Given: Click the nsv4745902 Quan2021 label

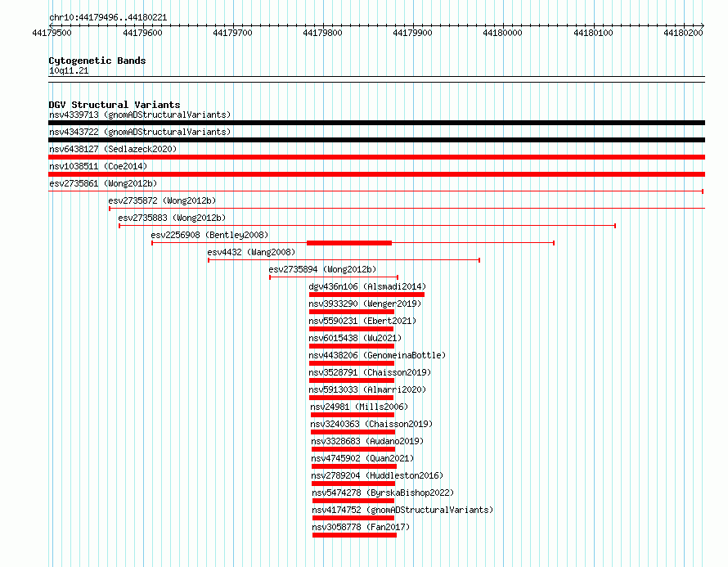Looking at the screenshot, I should click(362, 458).
